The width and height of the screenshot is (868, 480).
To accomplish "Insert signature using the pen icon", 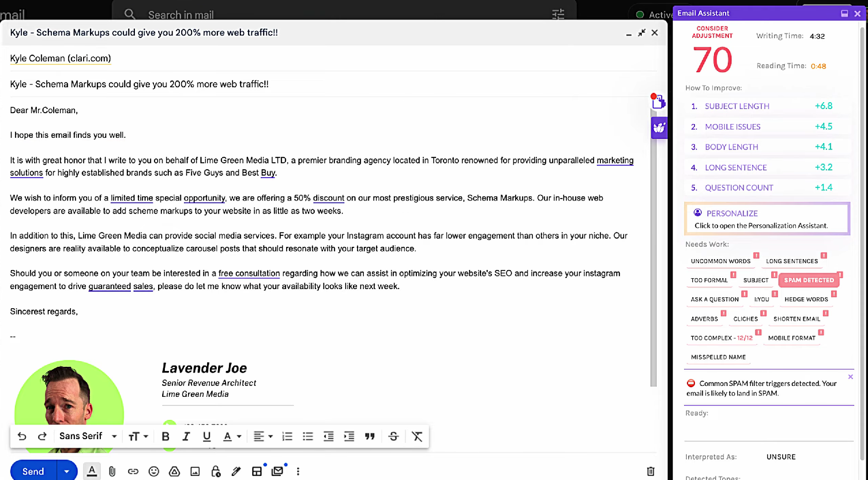I will coord(236,471).
